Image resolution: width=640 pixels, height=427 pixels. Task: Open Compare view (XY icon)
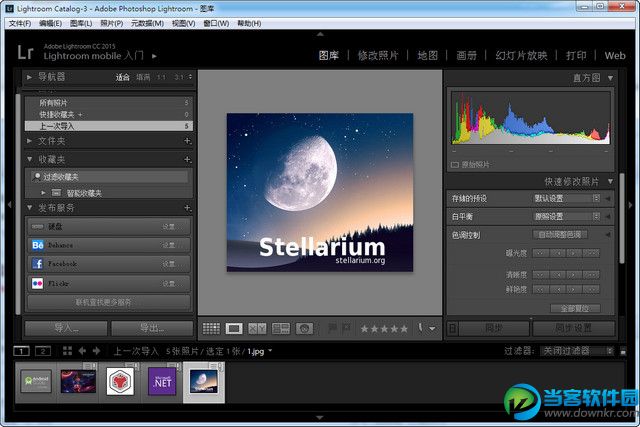[257, 328]
